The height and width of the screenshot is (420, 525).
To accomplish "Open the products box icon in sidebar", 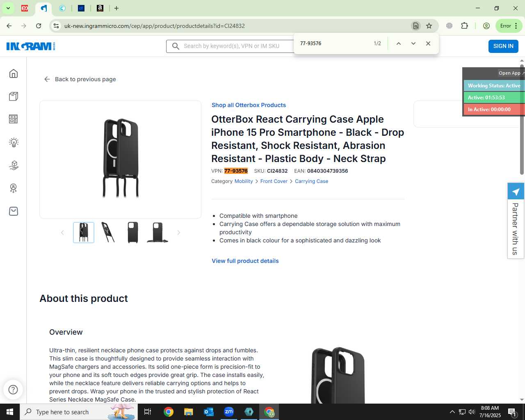I will [x=14, y=96].
